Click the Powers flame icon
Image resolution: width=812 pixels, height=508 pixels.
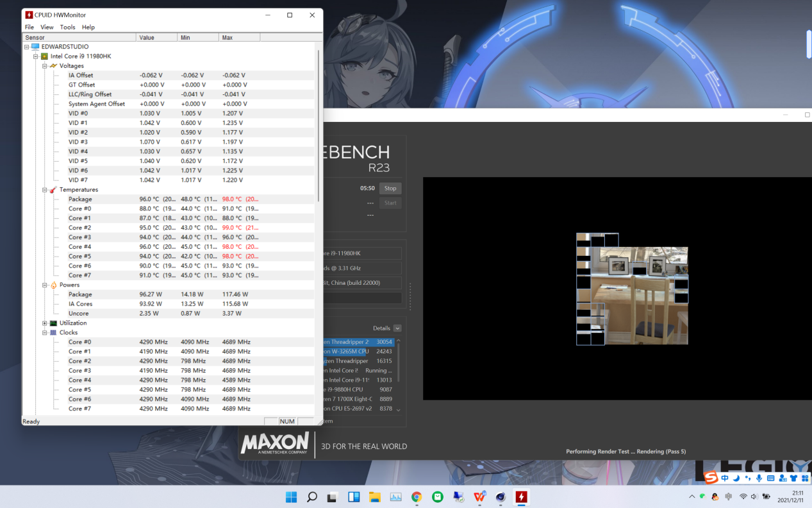pos(53,285)
